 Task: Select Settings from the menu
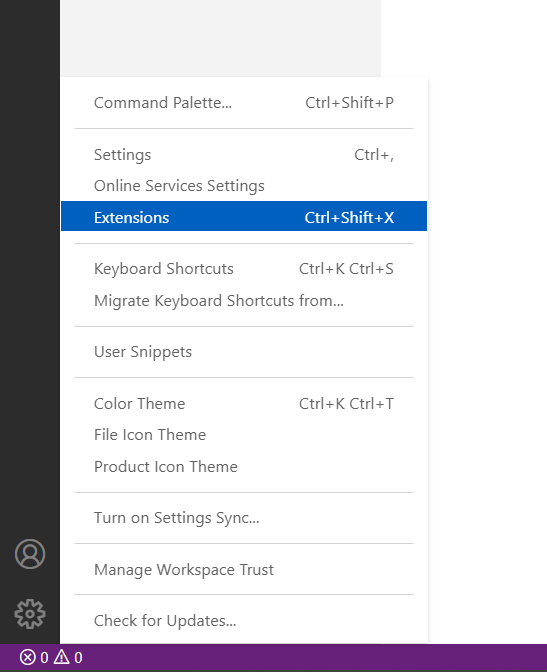244,155
